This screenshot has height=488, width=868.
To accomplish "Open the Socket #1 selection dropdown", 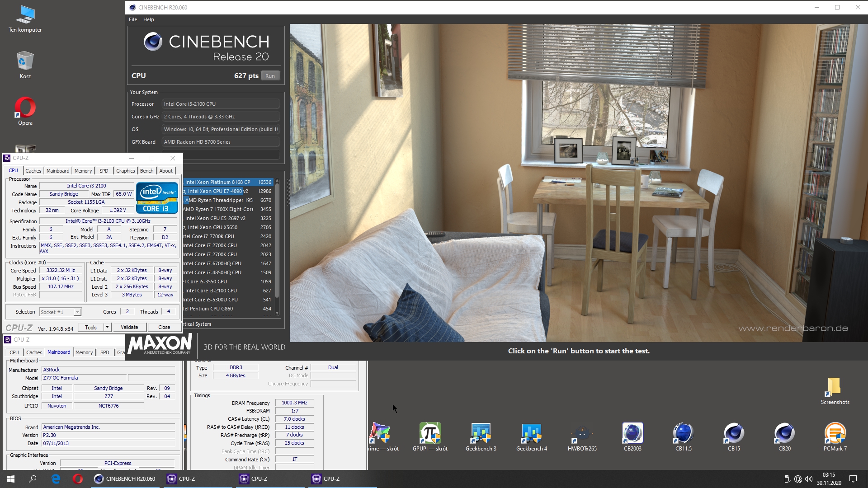I will [60, 312].
